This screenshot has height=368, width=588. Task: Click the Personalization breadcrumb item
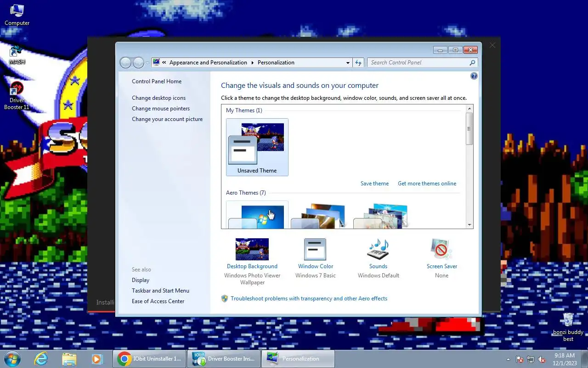click(x=276, y=63)
